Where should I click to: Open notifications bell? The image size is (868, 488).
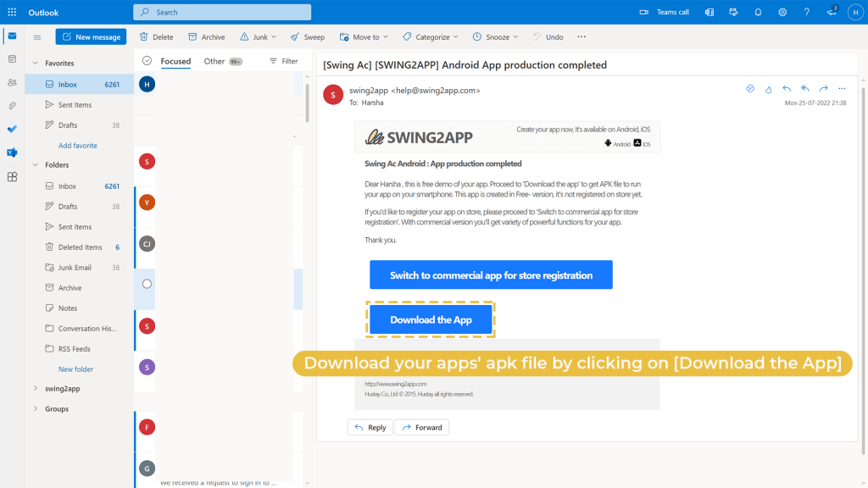pyautogui.click(x=758, y=12)
